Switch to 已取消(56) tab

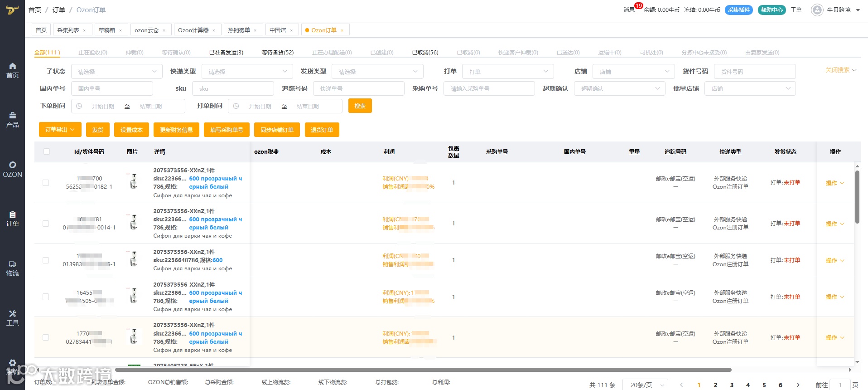(x=425, y=53)
